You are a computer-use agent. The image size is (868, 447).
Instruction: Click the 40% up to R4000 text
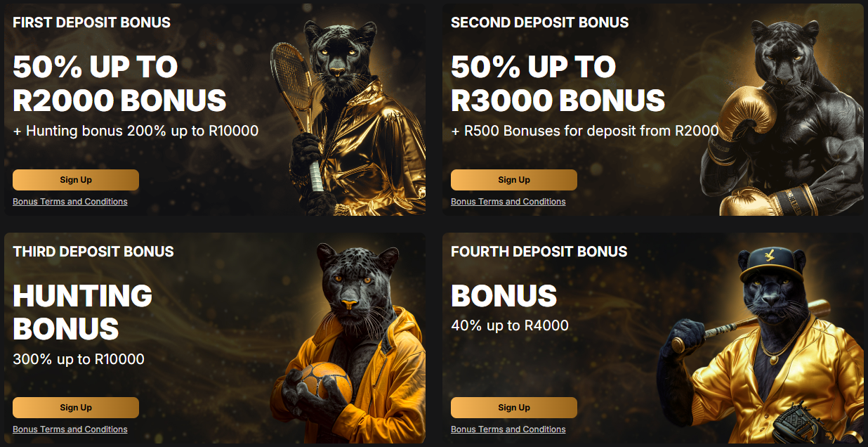510,325
